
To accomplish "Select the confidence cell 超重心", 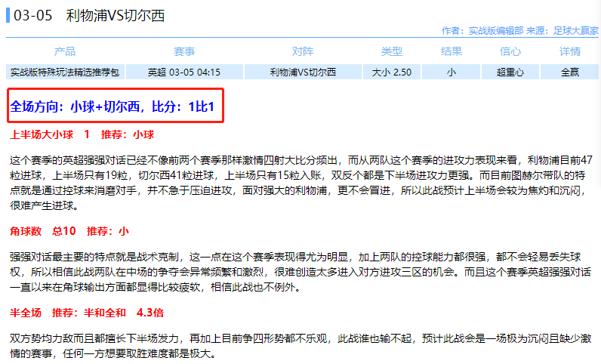I will click(510, 72).
